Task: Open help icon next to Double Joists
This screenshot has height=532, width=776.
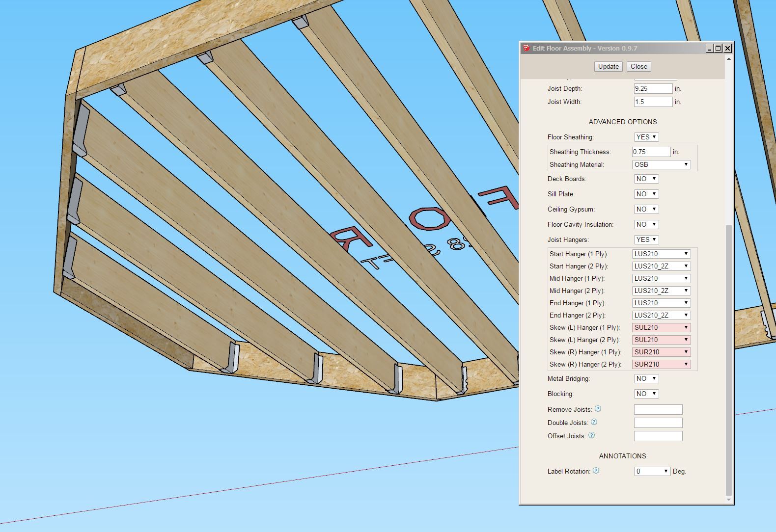Action: (594, 422)
